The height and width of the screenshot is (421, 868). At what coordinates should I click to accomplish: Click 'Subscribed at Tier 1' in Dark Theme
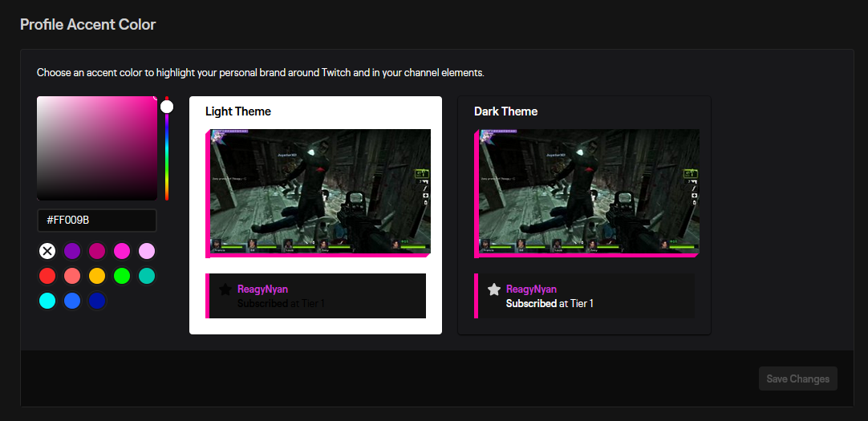point(550,304)
